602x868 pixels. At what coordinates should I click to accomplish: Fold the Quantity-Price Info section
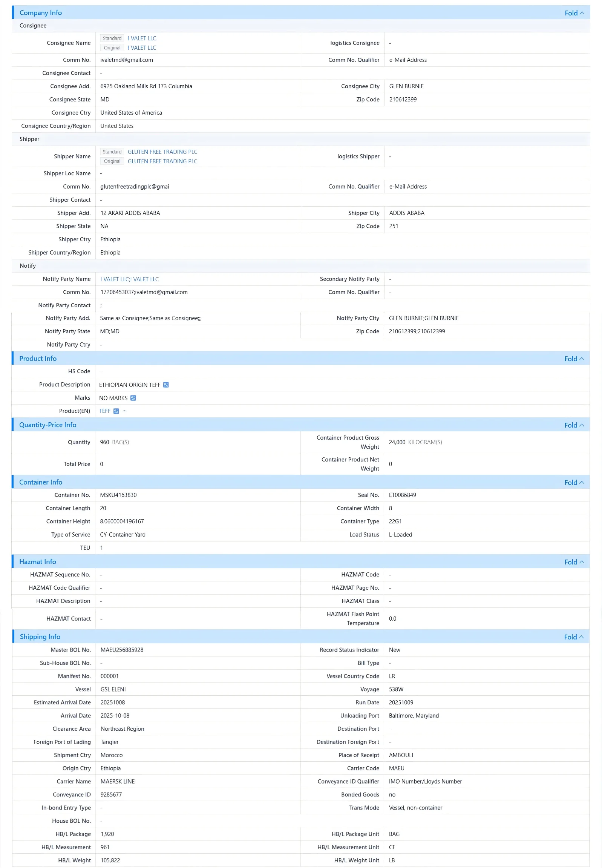pyautogui.click(x=574, y=425)
